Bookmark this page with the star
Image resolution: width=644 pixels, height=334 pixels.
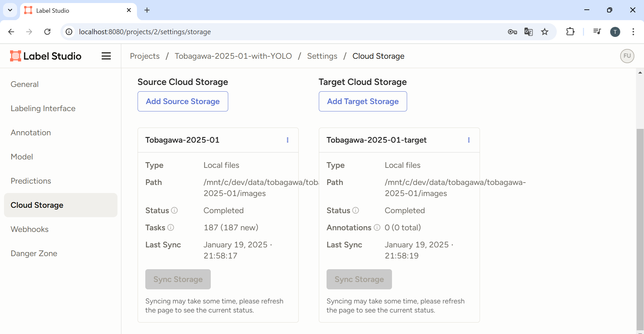[545, 32]
